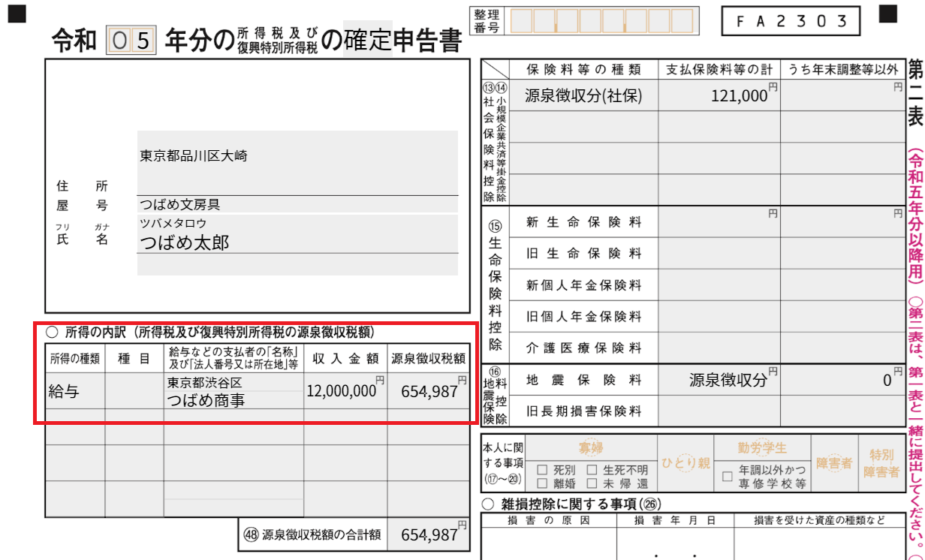Image resolution: width=925 pixels, height=560 pixels.
Task: Tick the 離婚 checkbox
Action: click(x=541, y=483)
